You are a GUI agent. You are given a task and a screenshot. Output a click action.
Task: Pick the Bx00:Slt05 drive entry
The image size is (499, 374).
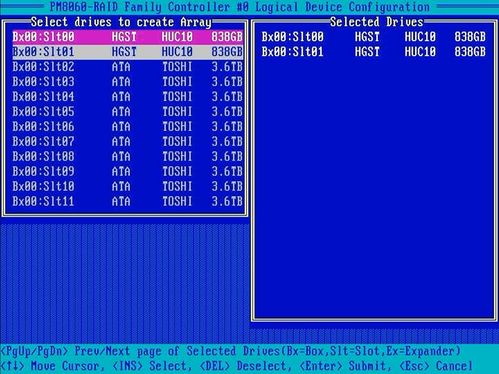[128, 112]
